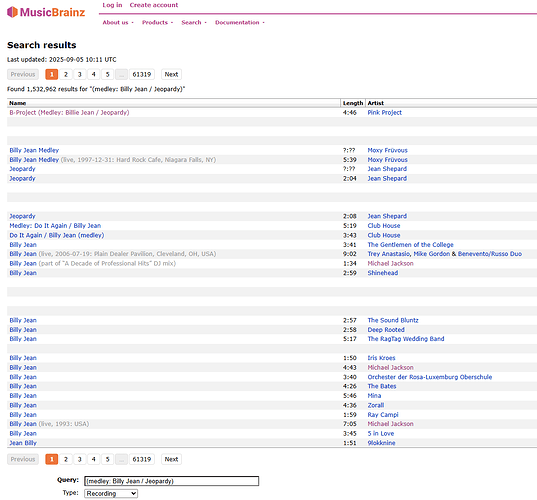Viewport: 537px width, 500px height.
Task: Click the Create account link
Action: coord(154,5)
